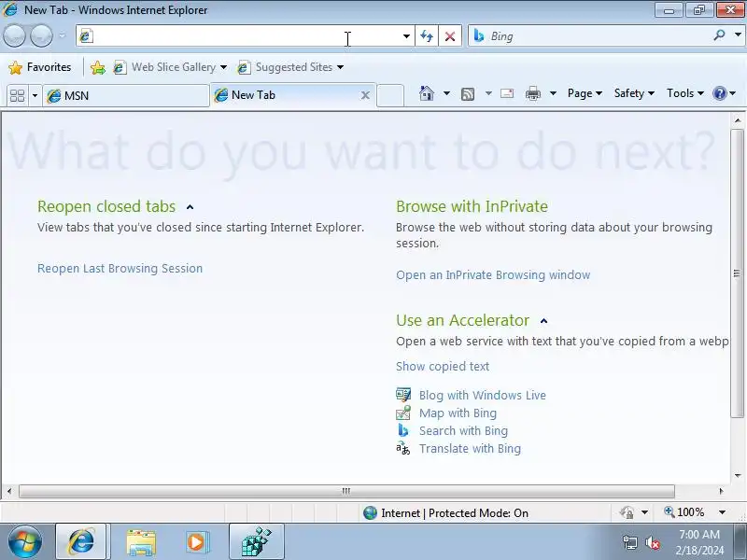Click the muted volume tray icon

[x=652, y=542]
